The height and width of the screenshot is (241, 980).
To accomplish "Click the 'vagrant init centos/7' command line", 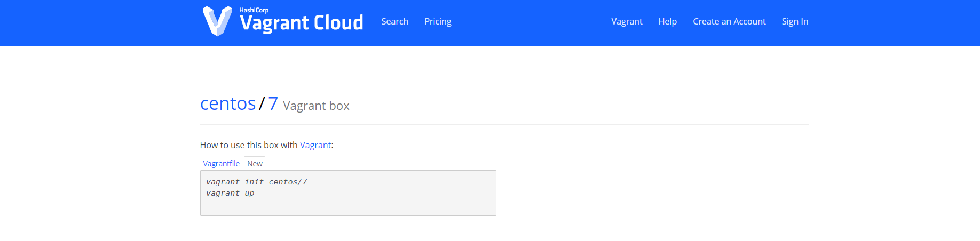I will 257,182.
